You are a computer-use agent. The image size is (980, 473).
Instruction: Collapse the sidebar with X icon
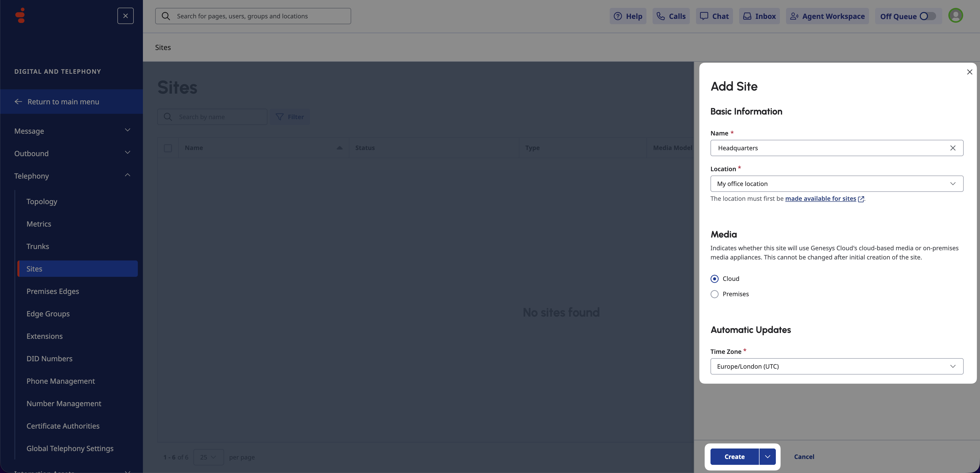(125, 16)
